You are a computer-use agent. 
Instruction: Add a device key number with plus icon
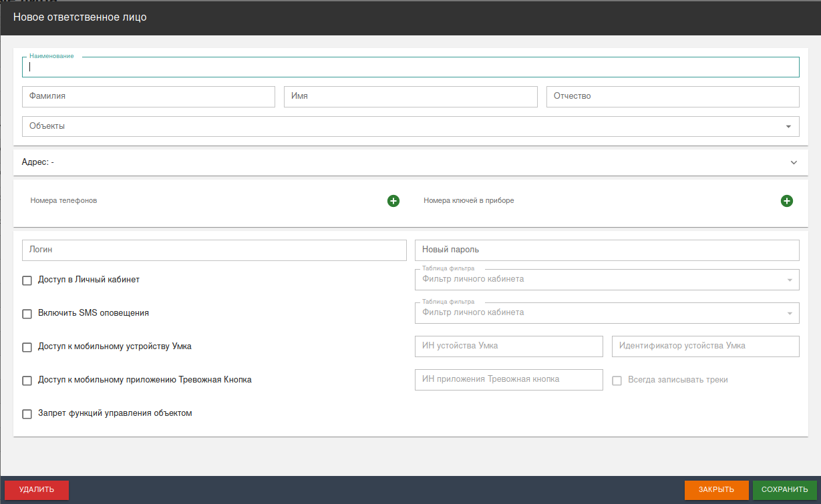point(787,201)
